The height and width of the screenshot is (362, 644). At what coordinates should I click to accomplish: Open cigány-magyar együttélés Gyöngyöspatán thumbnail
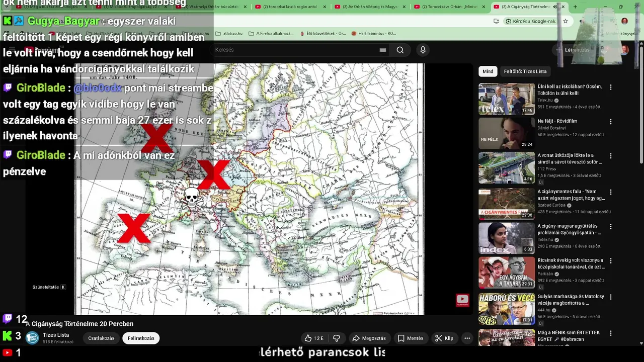click(506, 238)
